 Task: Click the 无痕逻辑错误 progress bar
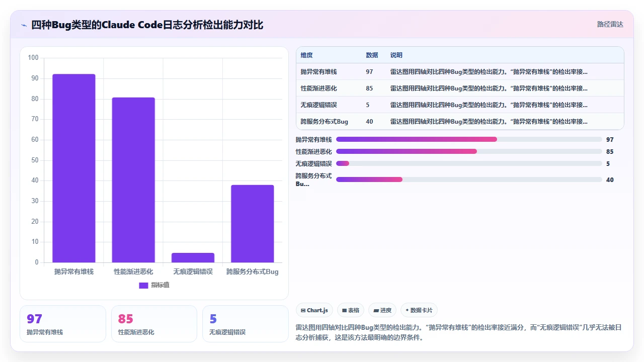[x=469, y=163]
